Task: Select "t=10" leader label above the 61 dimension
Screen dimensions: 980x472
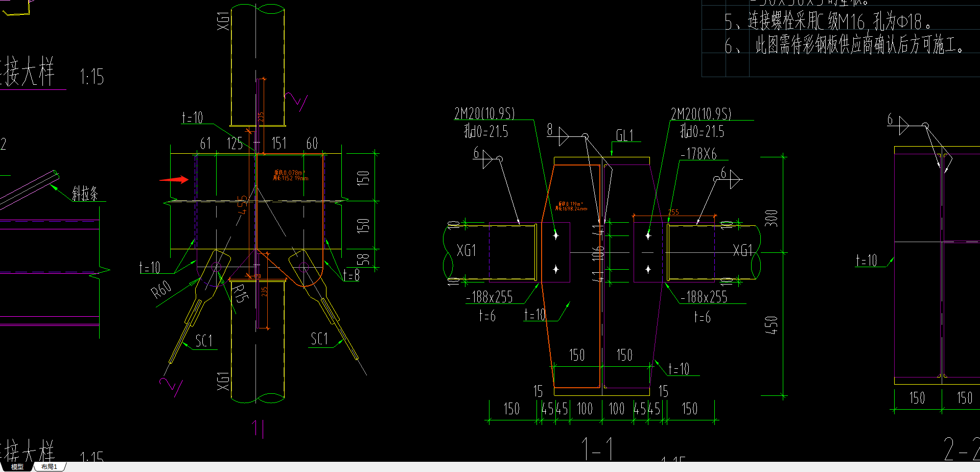Action: click(193, 118)
